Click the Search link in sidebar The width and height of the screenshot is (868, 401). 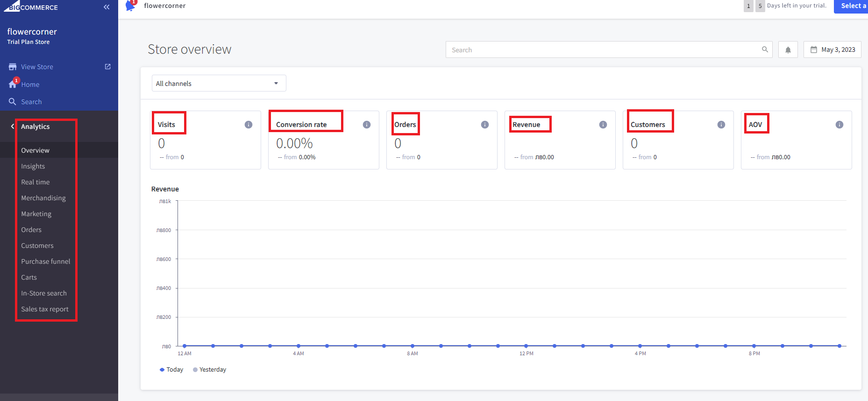click(31, 102)
